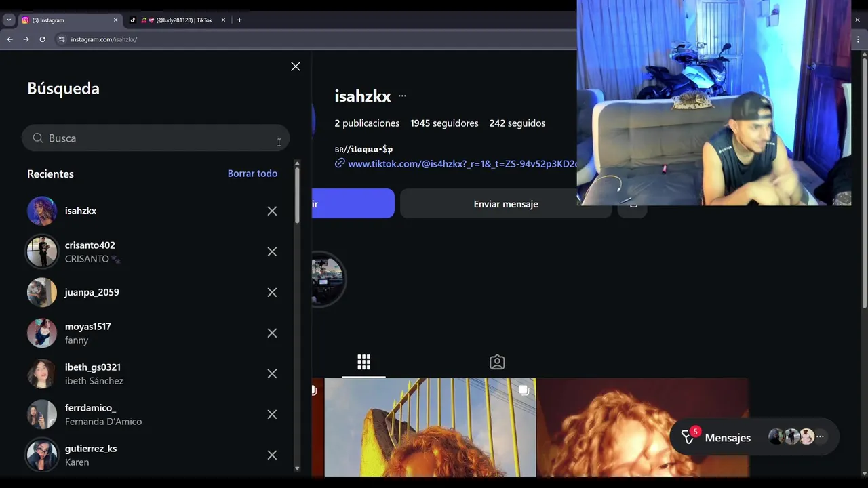The image size is (868, 488).
Task: Click search list scroll down arrow
Action: click(x=297, y=468)
